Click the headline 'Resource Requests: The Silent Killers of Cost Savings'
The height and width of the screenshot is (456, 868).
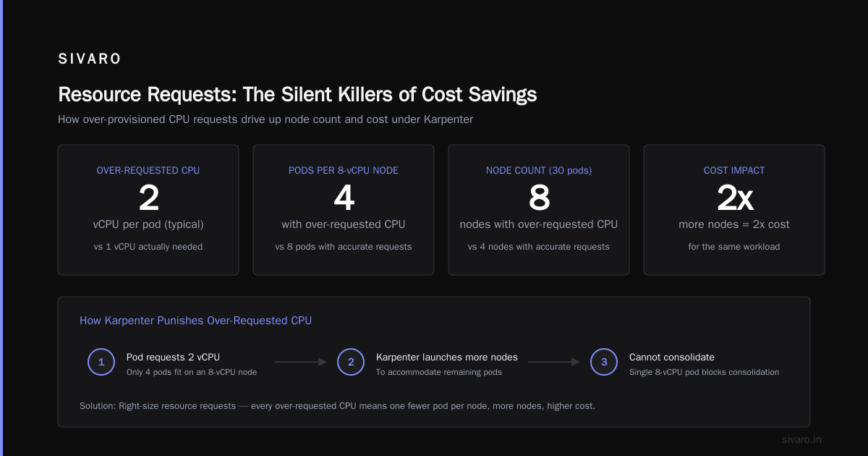(x=297, y=95)
